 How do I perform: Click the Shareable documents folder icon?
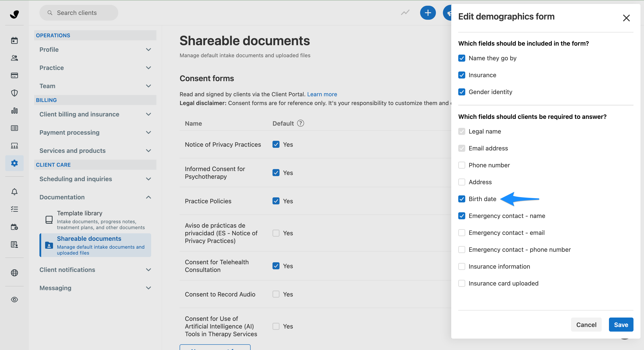coord(49,245)
